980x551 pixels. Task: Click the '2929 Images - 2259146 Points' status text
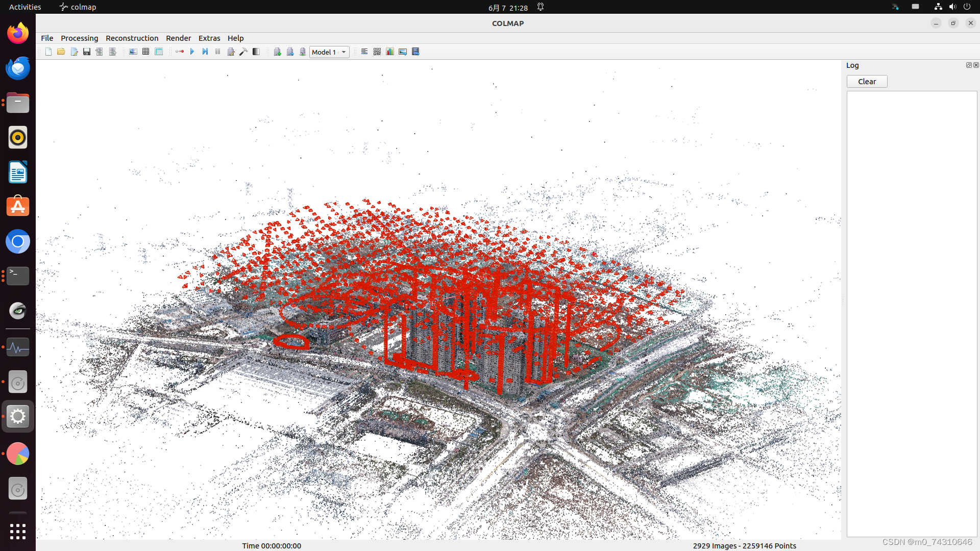744,546
